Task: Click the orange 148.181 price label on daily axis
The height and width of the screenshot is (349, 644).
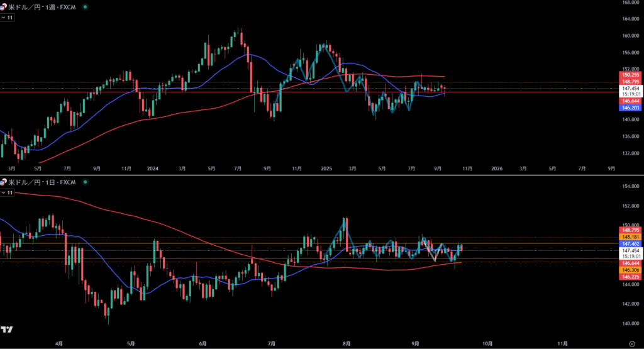Action: coord(630,236)
